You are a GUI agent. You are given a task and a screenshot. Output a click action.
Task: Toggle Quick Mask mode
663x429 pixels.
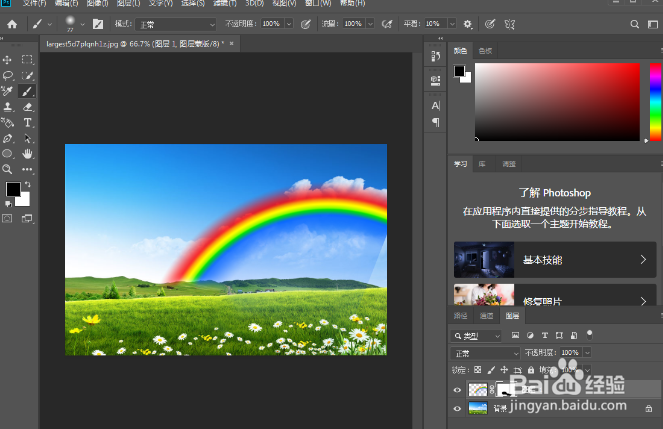click(x=8, y=219)
